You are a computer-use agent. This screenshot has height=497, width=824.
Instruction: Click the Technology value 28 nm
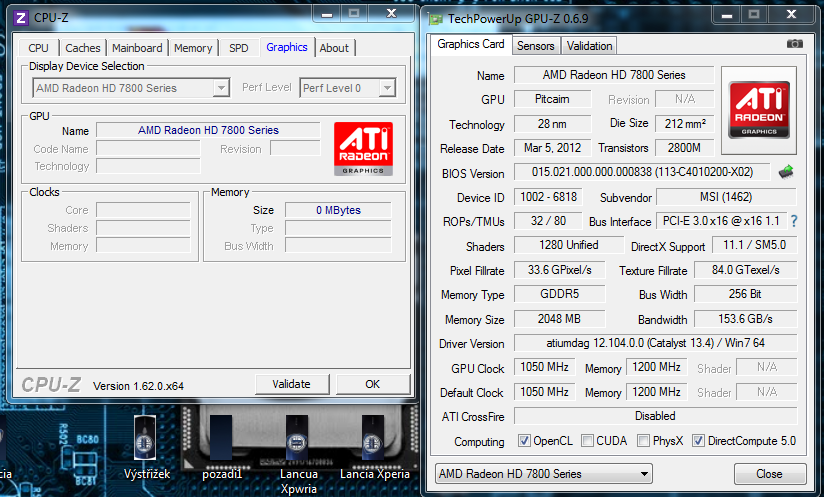coord(552,123)
